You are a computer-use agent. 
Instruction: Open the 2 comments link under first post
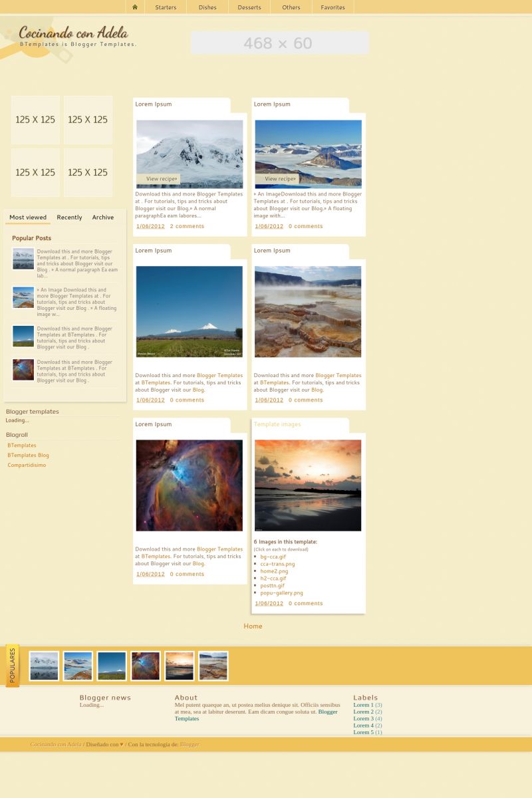187,226
